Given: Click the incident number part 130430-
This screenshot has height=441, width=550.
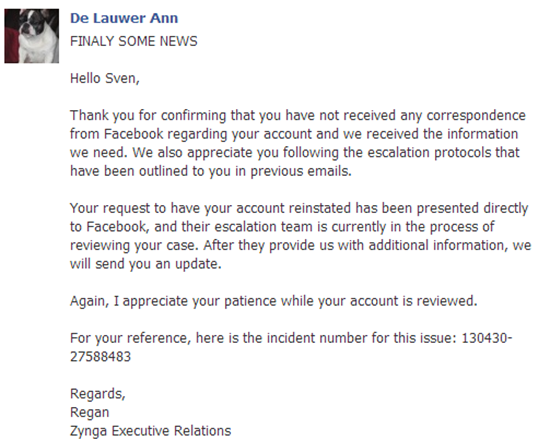Looking at the screenshot, I should (487, 338).
